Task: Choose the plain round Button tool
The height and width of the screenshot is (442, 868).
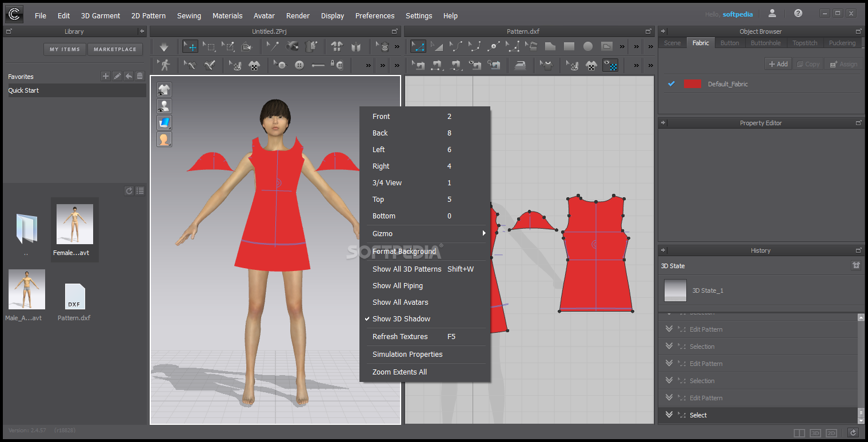Action: (x=299, y=65)
